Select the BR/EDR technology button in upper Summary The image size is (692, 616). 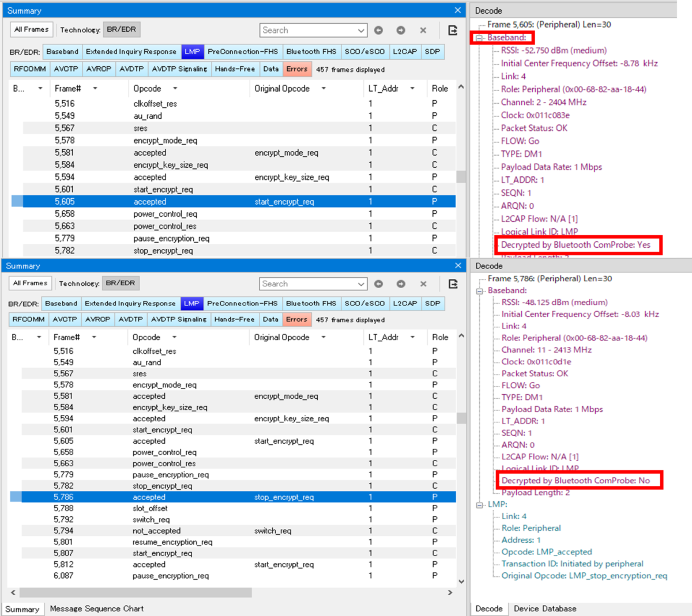tap(121, 29)
